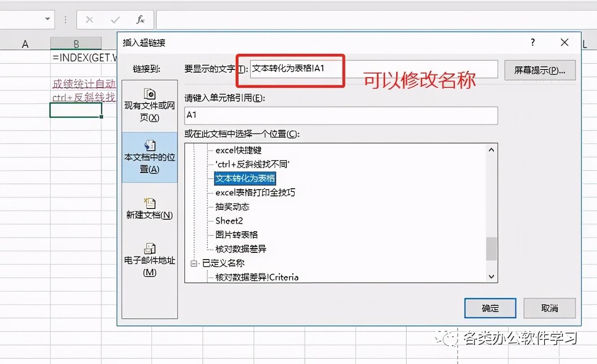Open the '成绩统计自动' hyperlink cell
The height and width of the screenshot is (364, 597).
[x=84, y=83]
